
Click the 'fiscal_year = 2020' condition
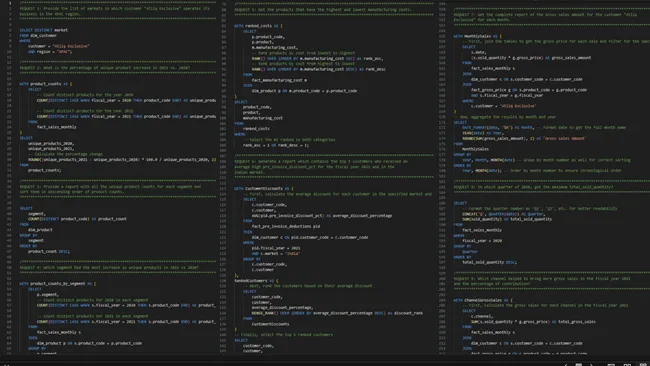point(482,240)
